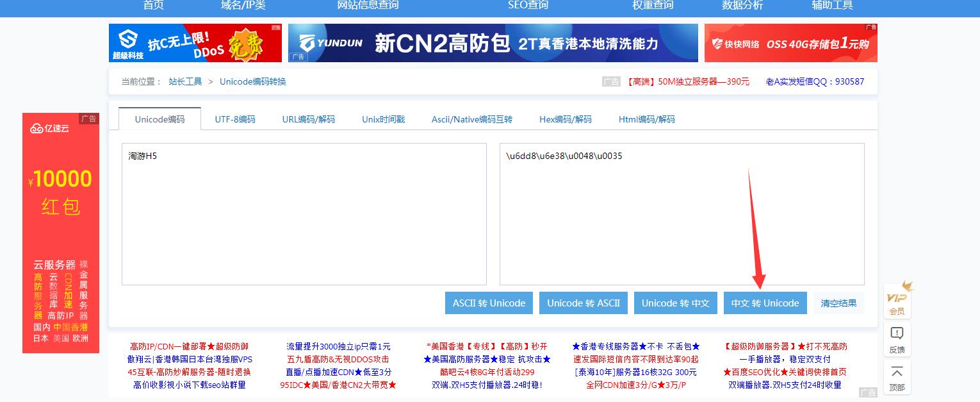Switch to the URL编码/解码 tab

(x=308, y=119)
